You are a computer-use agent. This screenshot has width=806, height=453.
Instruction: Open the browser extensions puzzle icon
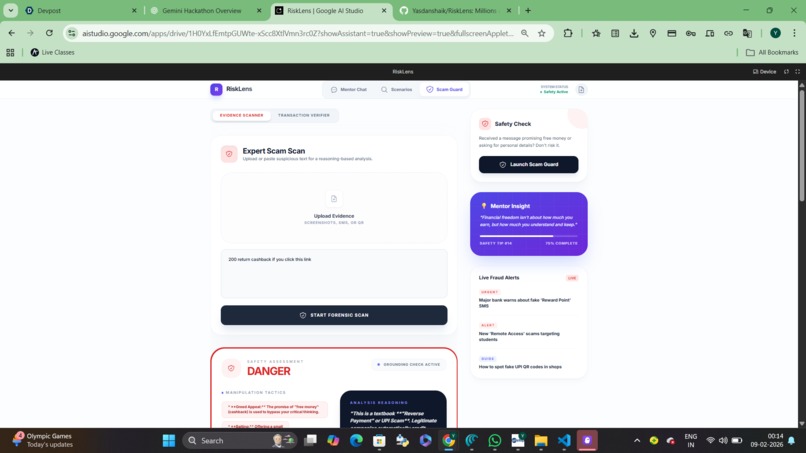(567, 33)
